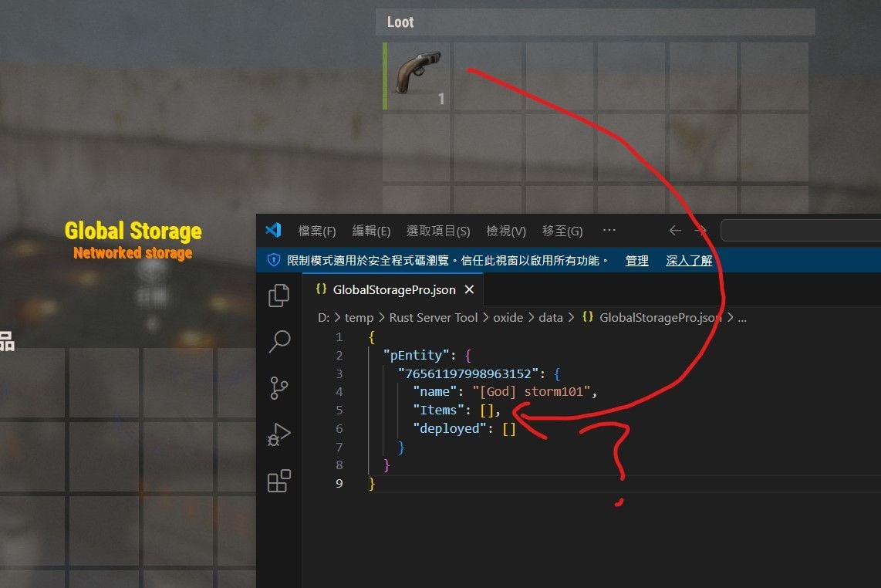
Task: Go back with the left arrow
Action: click(675, 231)
